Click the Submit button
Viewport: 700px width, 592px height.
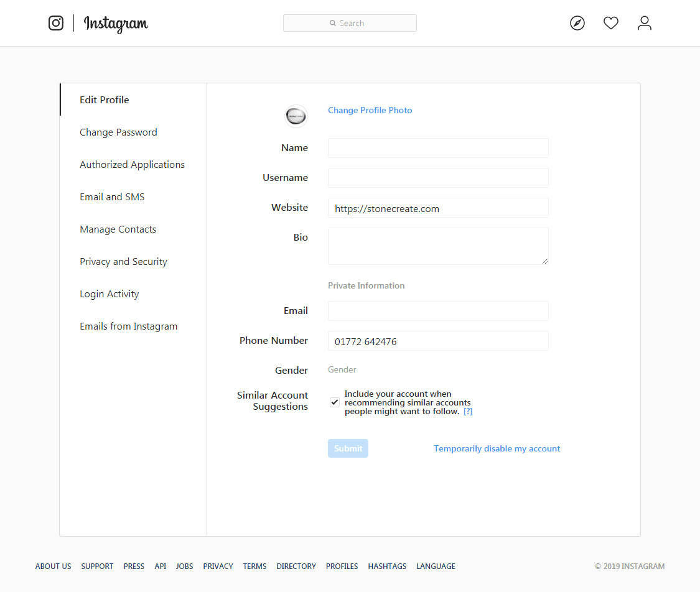348,448
